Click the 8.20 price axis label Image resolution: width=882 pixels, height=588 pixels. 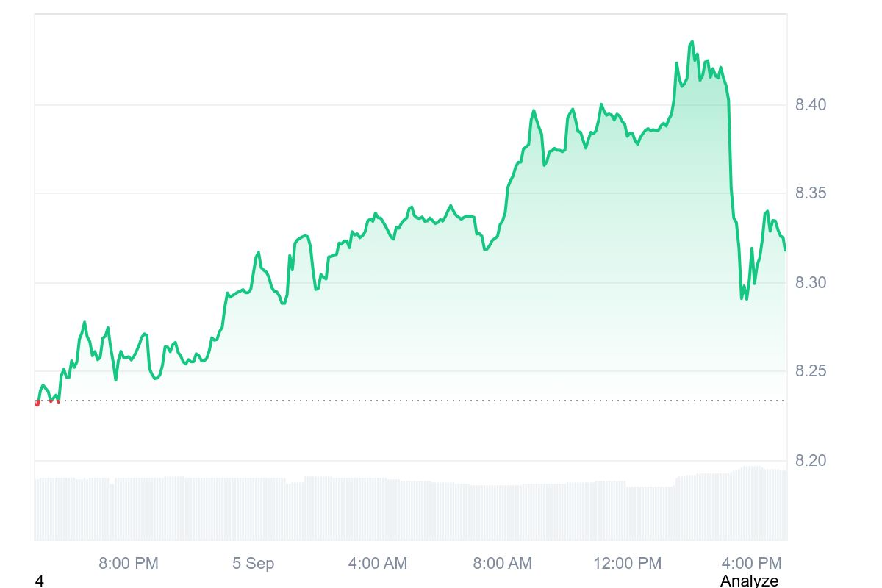pyautogui.click(x=811, y=461)
